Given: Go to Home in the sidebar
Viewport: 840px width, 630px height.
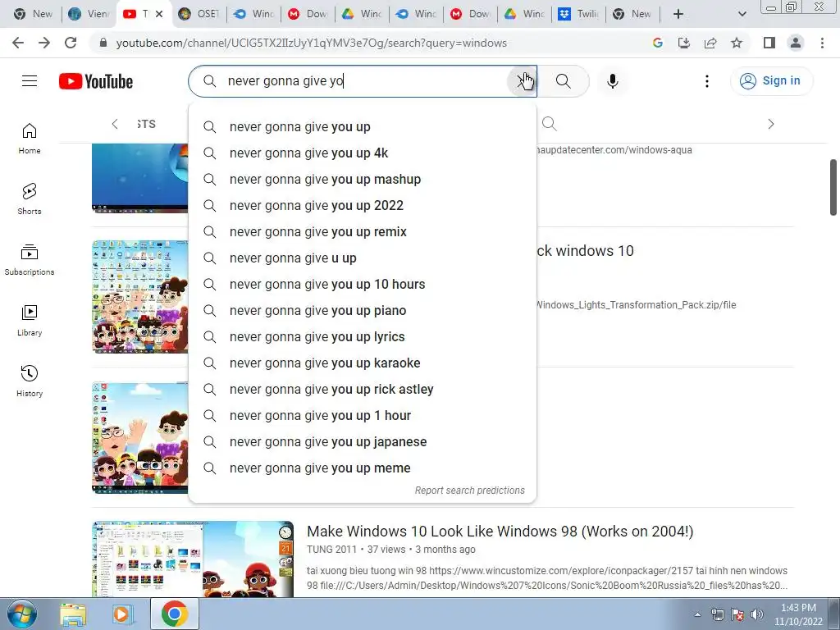Looking at the screenshot, I should [x=30, y=139].
